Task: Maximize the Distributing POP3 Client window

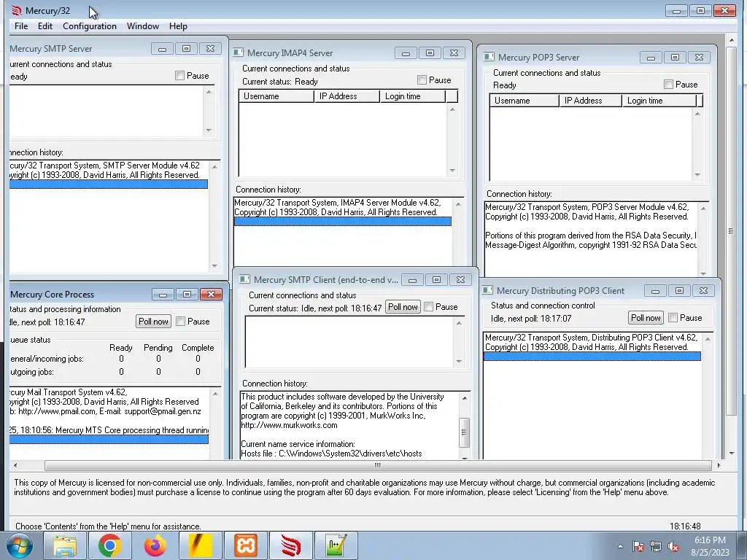Action: pos(679,290)
